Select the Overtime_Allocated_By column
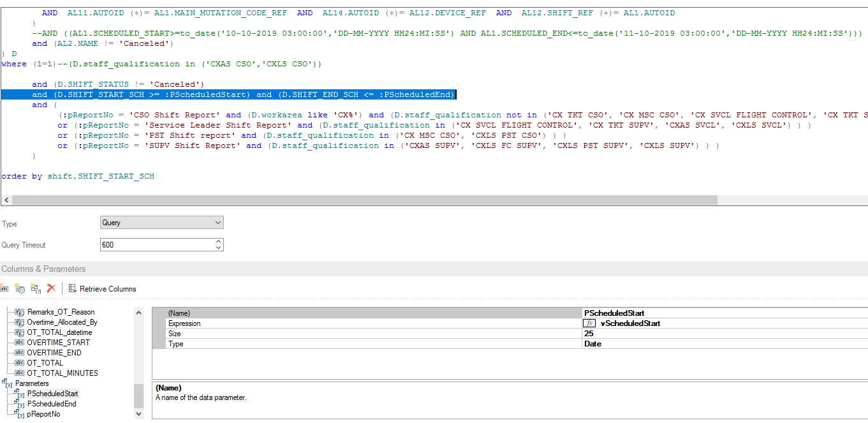 point(62,322)
